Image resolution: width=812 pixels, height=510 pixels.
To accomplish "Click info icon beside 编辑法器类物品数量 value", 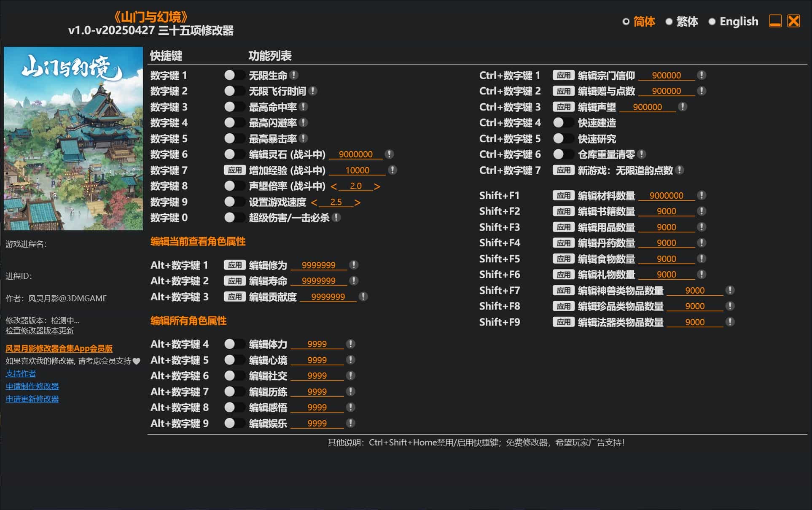I will tap(730, 322).
